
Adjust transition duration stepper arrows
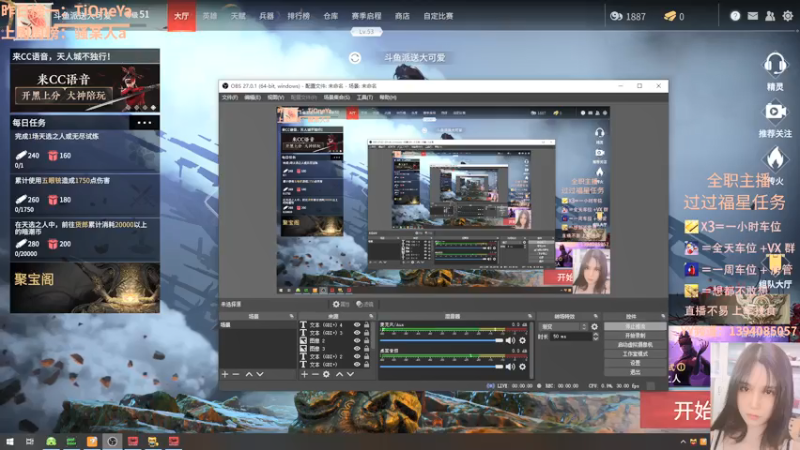pyautogui.click(x=595, y=337)
